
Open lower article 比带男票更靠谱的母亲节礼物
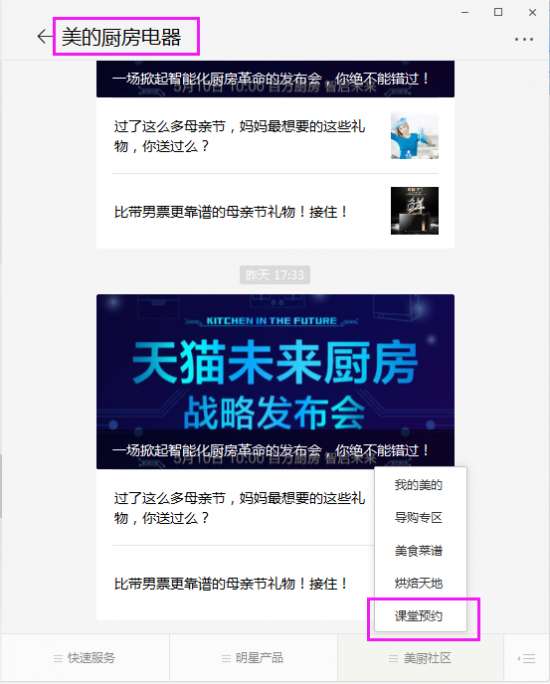tap(231, 584)
